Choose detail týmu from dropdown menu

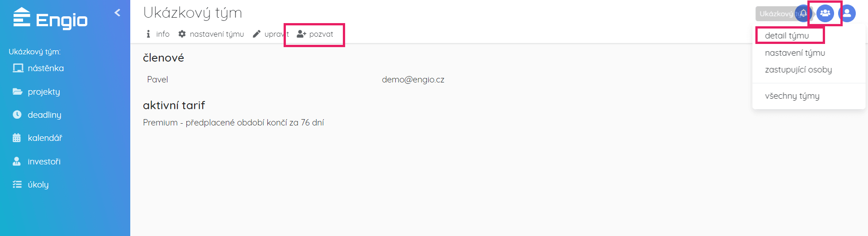pyautogui.click(x=787, y=35)
